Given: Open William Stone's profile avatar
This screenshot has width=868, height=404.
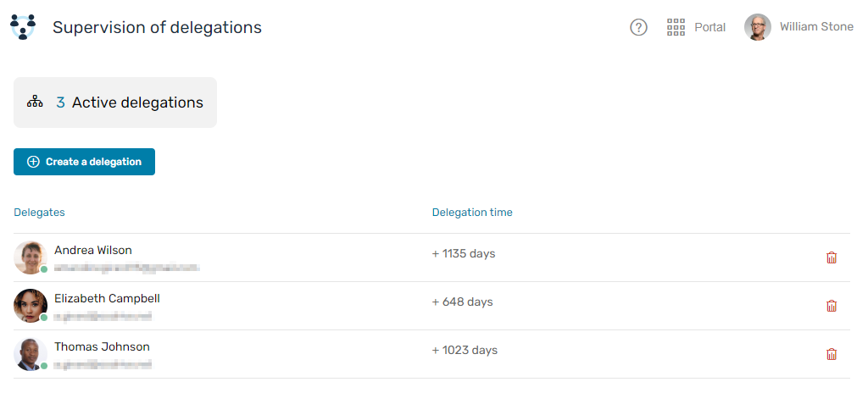Looking at the screenshot, I should [757, 27].
